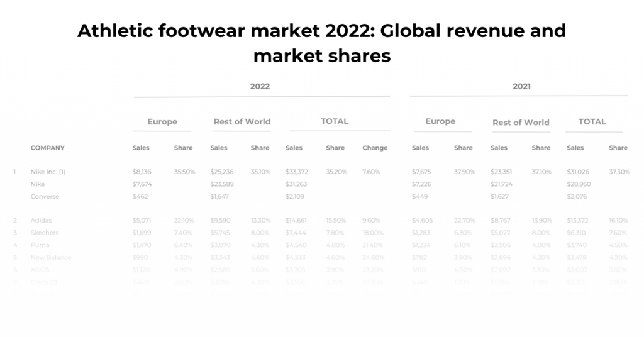Select New Balance Europe sales '$990'
Screen dimensions: 644x337
pyautogui.click(x=140, y=257)
